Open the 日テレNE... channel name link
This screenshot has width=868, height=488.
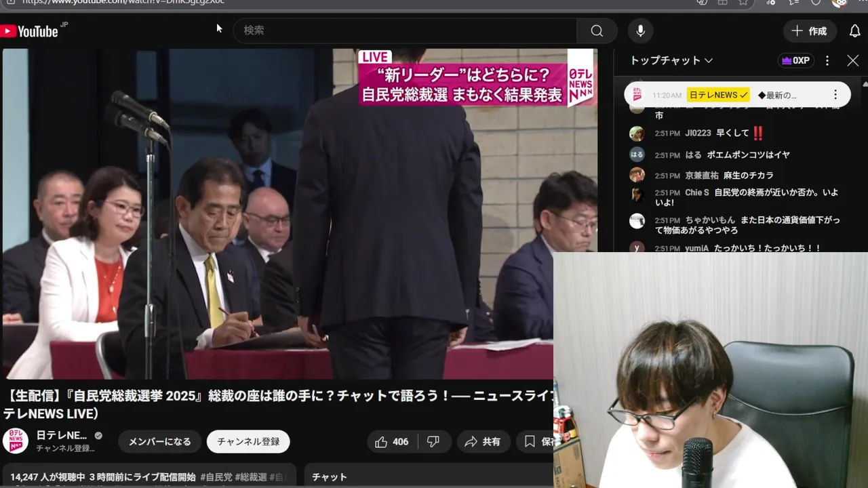62,435
